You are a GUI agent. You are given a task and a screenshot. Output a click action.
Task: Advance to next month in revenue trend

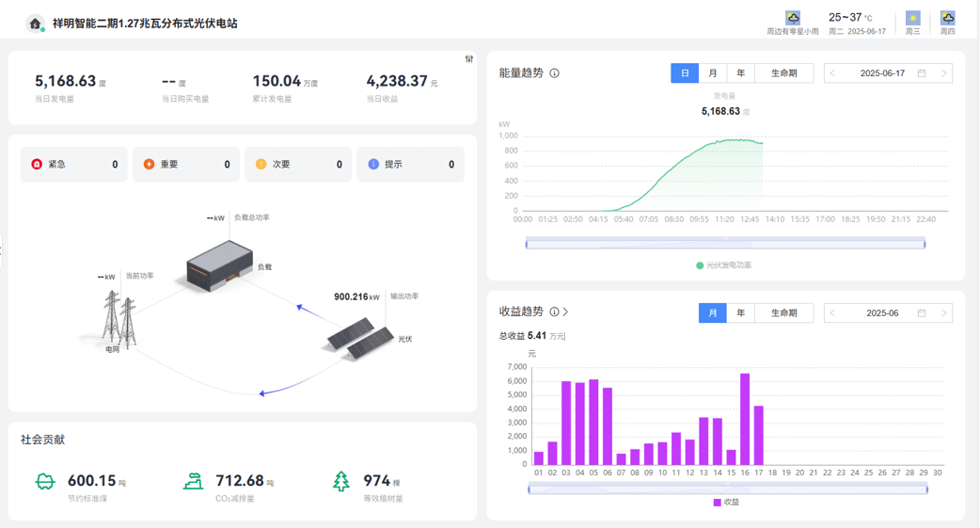pyautogui.click(x=943, y=313)
